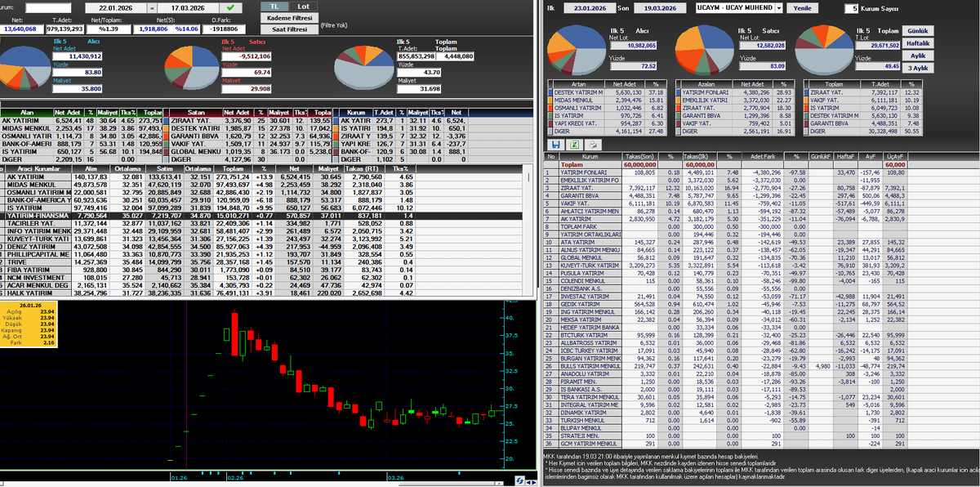The width and height of the screenshot is (980, 487).
Task: Open the 22.01.2026 start date field
Action: pyautogui.click(x=115, y=7)
